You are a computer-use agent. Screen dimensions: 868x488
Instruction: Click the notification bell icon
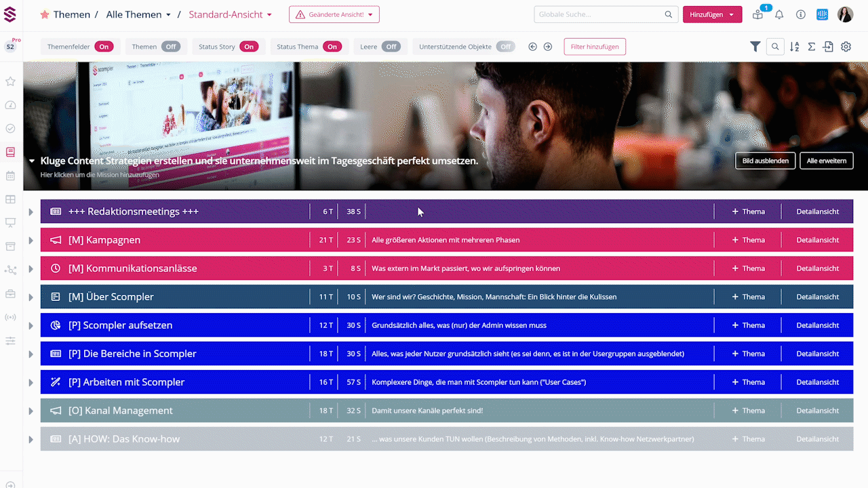tap(780, 14)
